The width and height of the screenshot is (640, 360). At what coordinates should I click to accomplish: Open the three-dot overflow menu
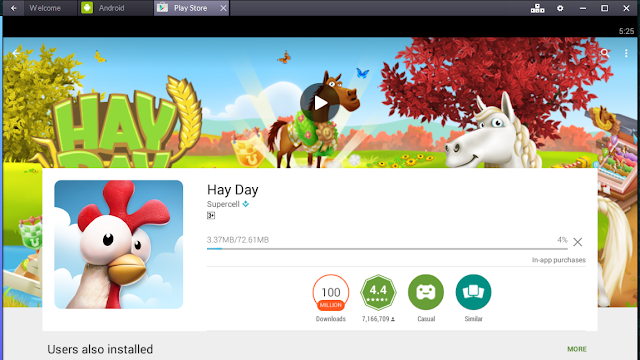tap(626, 53)
